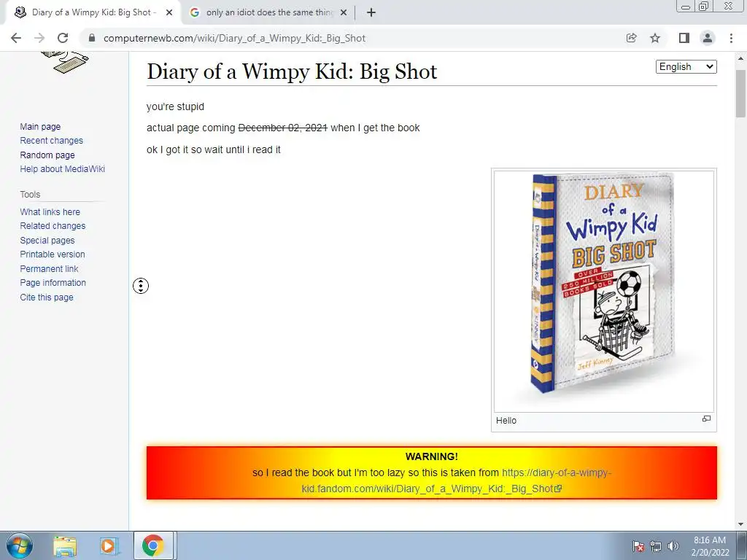This screenshot has width=747, height=560.
Task: Go to a Random page
Action: pyautogui.click(x=47, y=155)
